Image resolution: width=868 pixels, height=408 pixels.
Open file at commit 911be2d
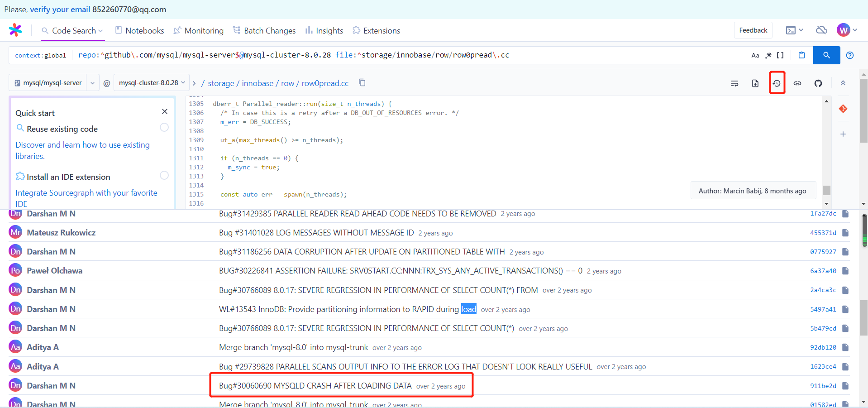click(x=845, y=386)
